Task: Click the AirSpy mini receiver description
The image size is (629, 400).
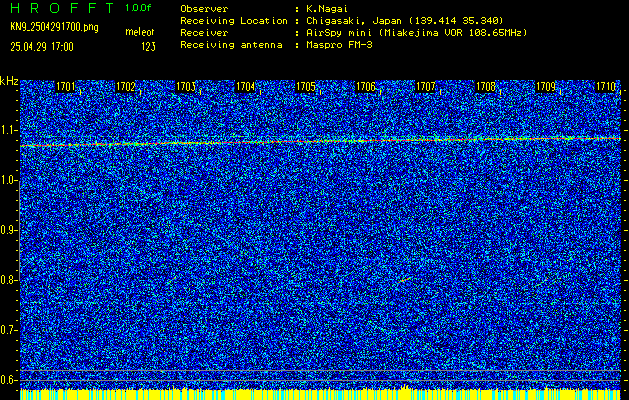Action: click(x=417, y=32)
